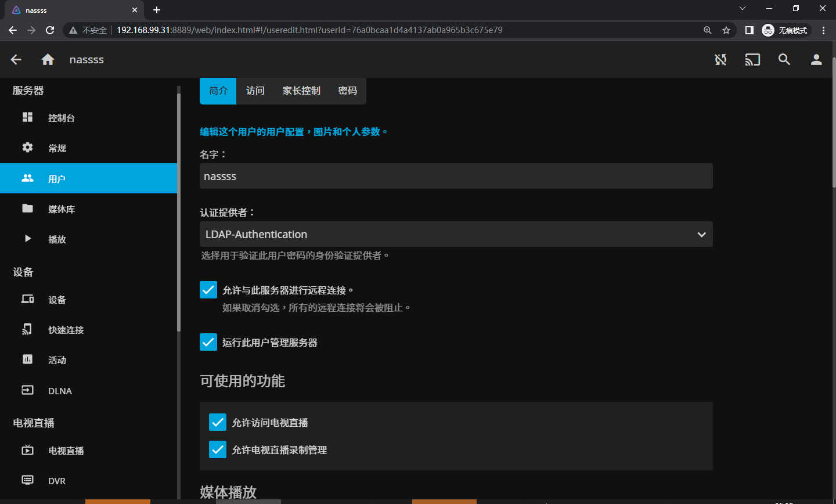Disable 允许与此服务器进行远程连接 checkbox
This screenshot has height=504, width=836.
click(208, 289)
